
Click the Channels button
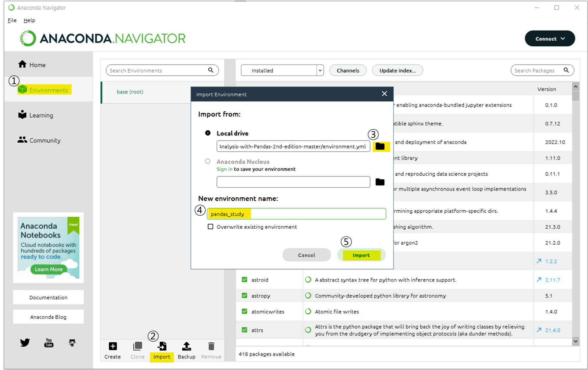point(348,70)
